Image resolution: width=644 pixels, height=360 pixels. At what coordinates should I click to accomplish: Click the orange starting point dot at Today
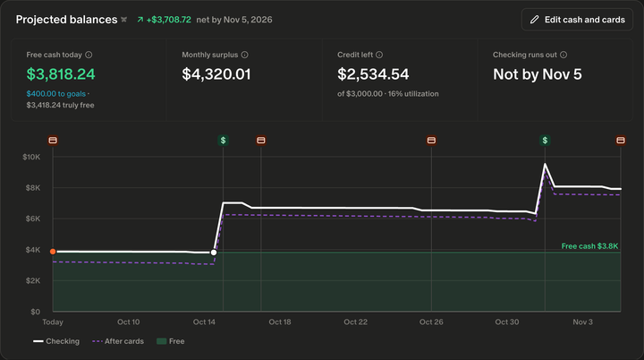[x=53, y=252]
